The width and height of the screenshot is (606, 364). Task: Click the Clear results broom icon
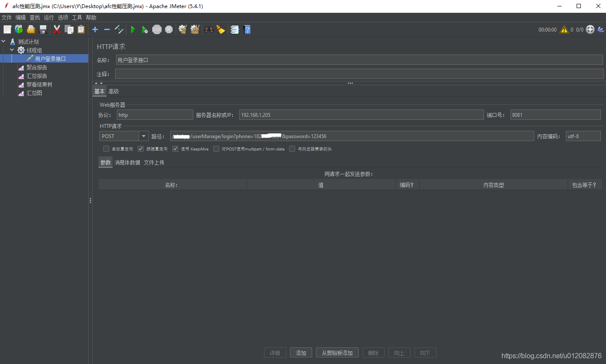point(183,29)
